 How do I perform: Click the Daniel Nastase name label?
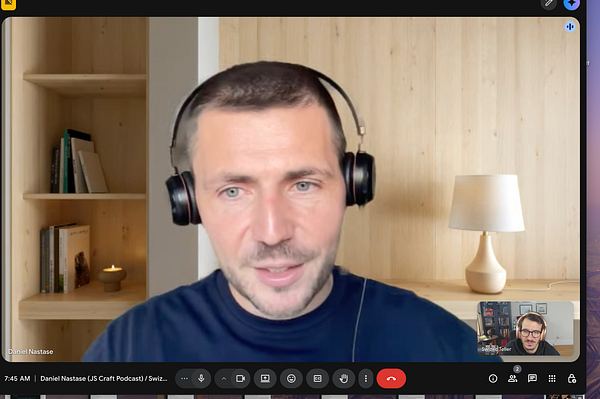[31, 352]
